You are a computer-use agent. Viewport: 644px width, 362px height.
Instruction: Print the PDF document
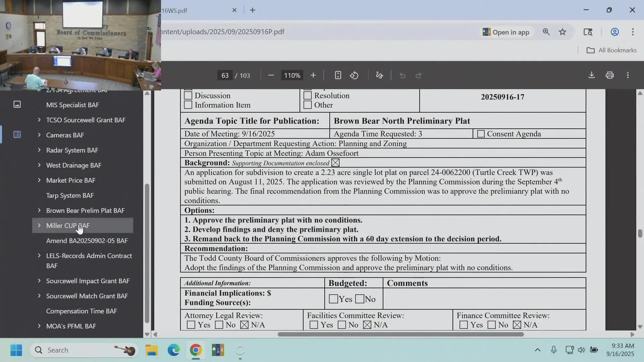610,75
